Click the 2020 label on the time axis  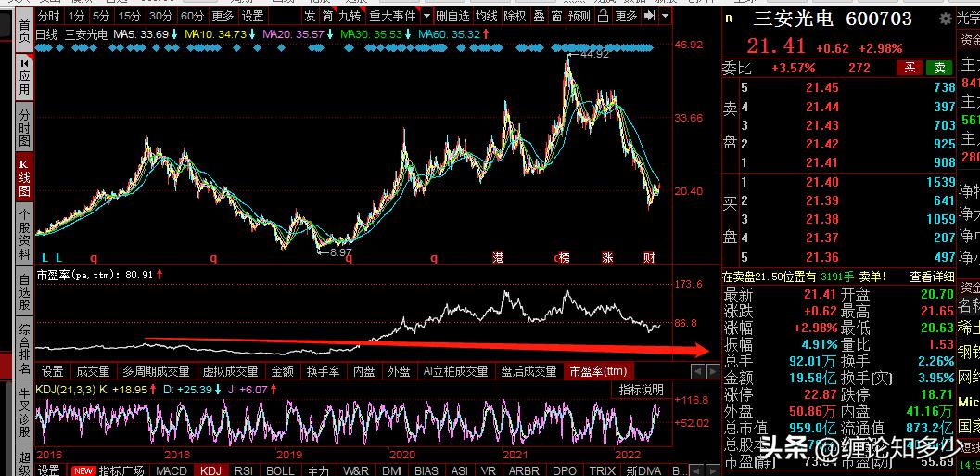tap(402, 454)
